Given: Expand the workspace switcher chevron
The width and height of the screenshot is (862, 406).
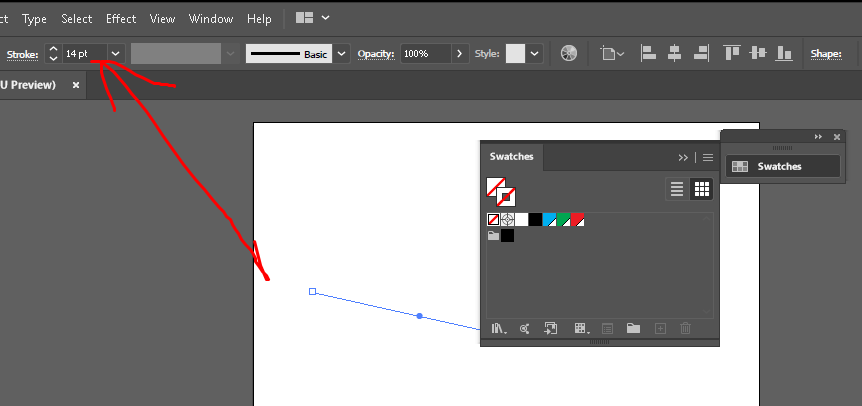Looking at the screenshot, I should [325, 18].
